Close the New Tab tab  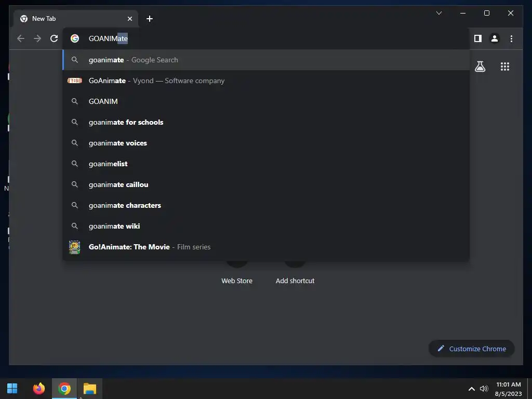(129, 19)
